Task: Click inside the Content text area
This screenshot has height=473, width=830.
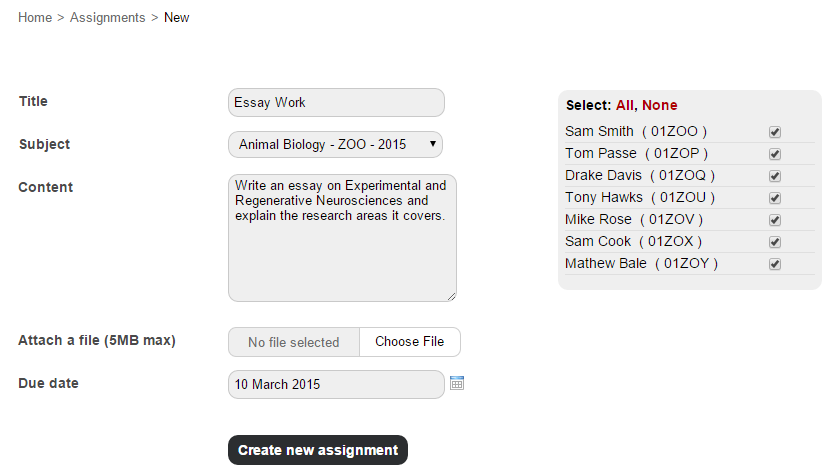Action: [x=342, y=238]
